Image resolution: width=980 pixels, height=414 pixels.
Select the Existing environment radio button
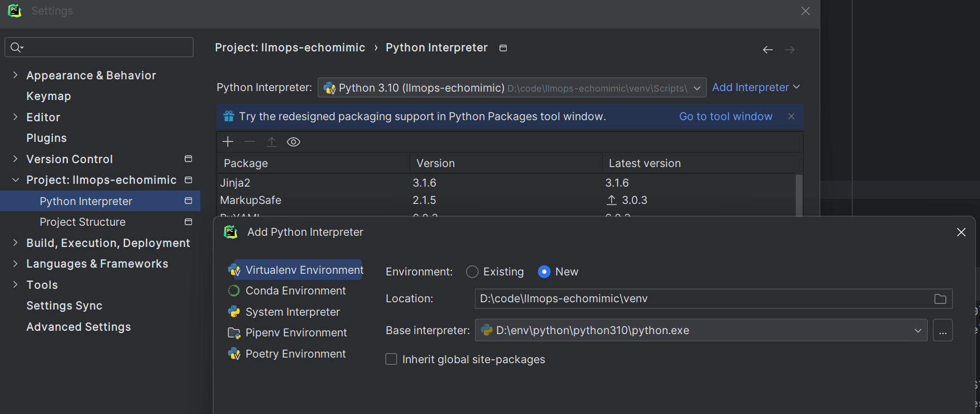click(472, 272)
